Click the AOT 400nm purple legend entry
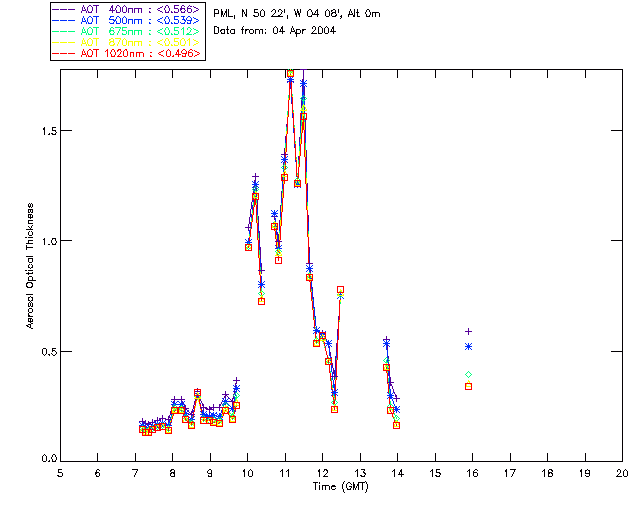The width and height of the screenshot is (640, 512). click(x=127, y=9)
